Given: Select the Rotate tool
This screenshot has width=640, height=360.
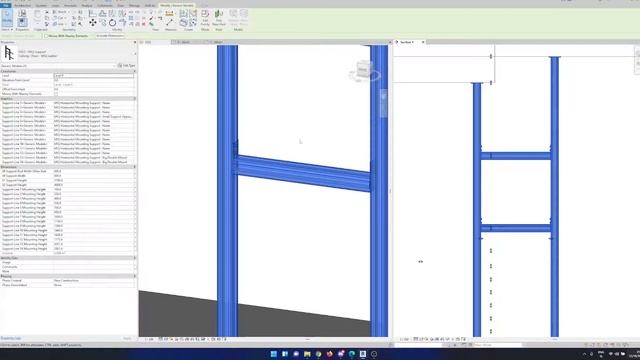Looking at the screenshot, I should pos(112,23).
